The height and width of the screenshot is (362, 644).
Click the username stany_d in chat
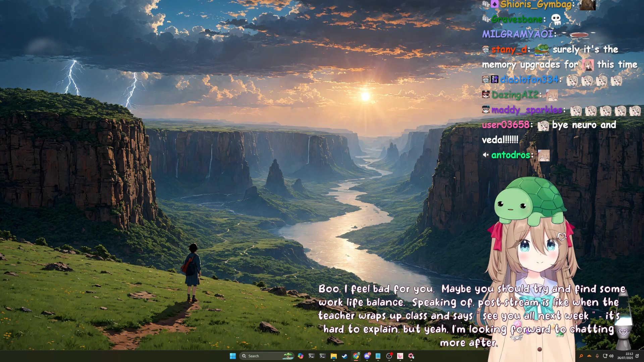click(x=509, y=50)
